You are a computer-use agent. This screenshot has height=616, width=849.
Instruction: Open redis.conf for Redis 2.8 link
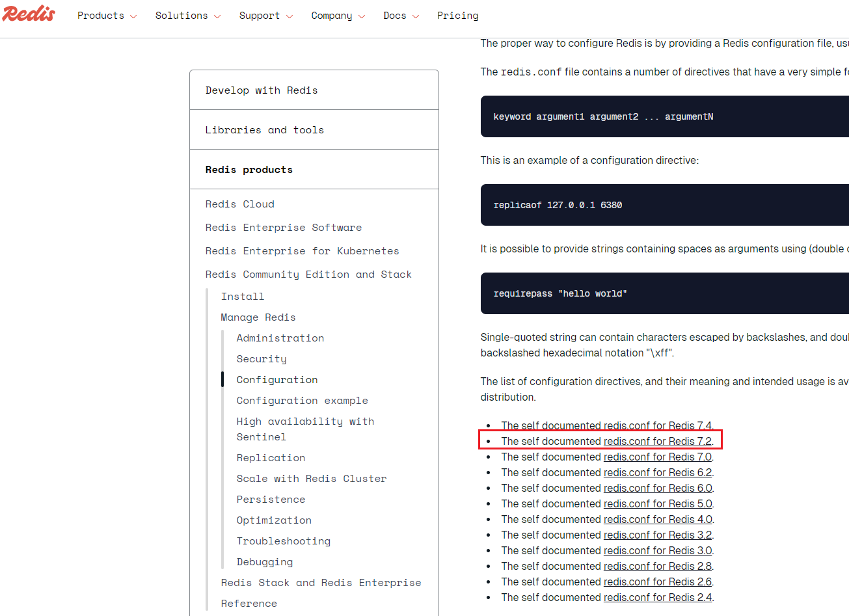pos(658,566)
